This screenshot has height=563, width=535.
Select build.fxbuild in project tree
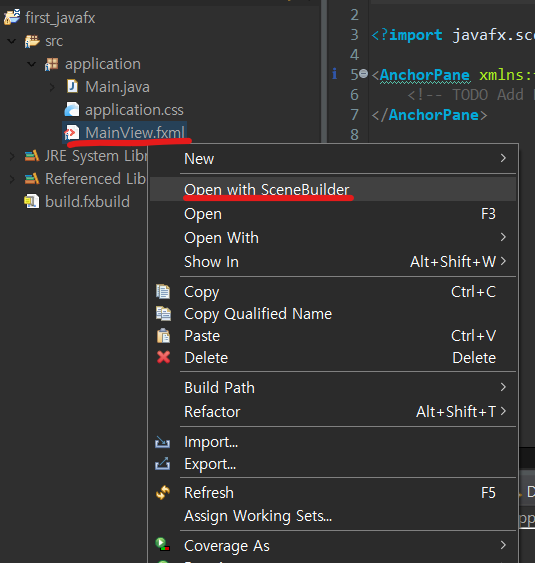click(87, 201)
